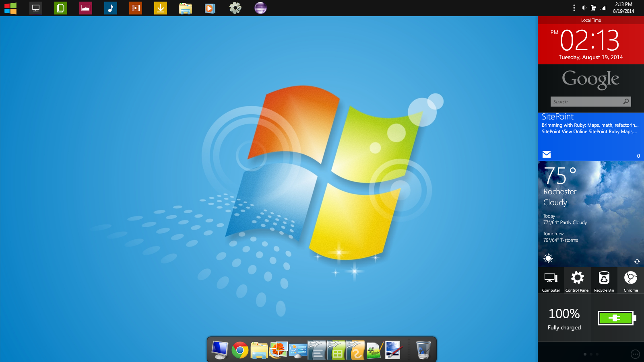Launch Google Chrome from the dock
The image size is (644, 362).
[240, 350]
